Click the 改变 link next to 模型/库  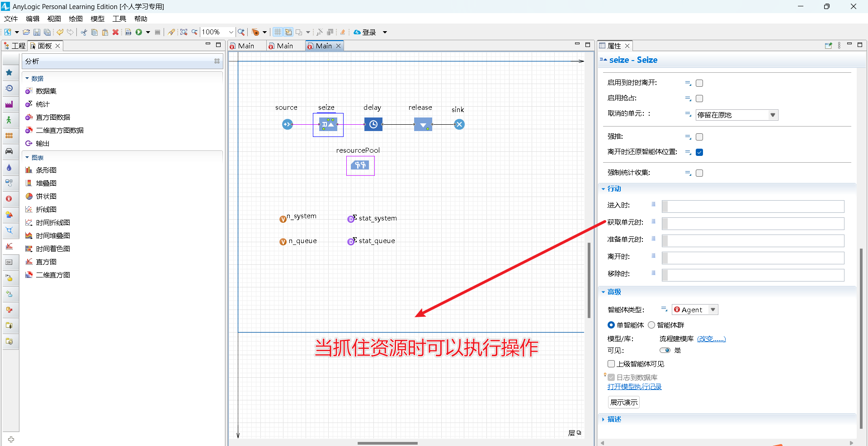[x=711, y=338]
